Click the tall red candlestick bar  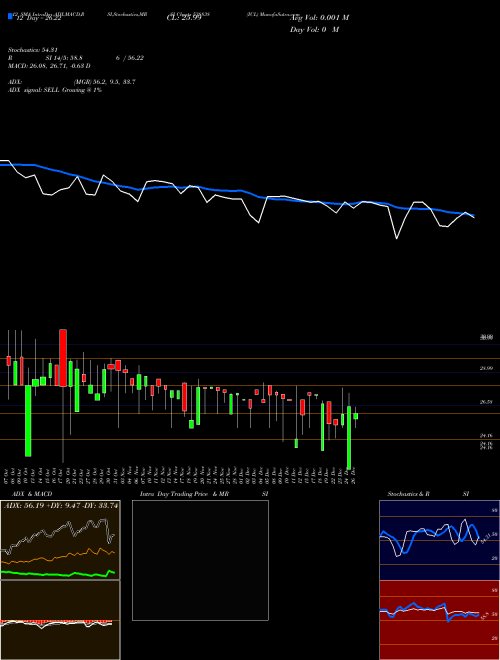coord(63,358)
